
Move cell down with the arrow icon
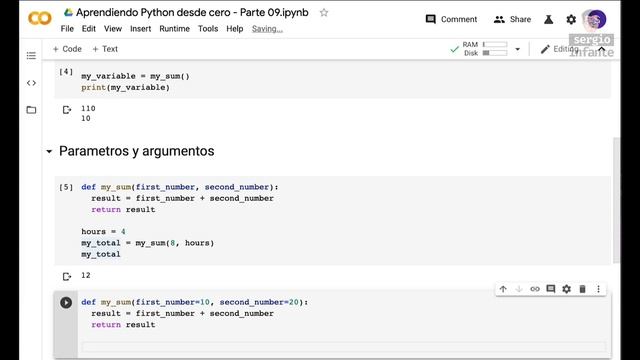(519, 289)
